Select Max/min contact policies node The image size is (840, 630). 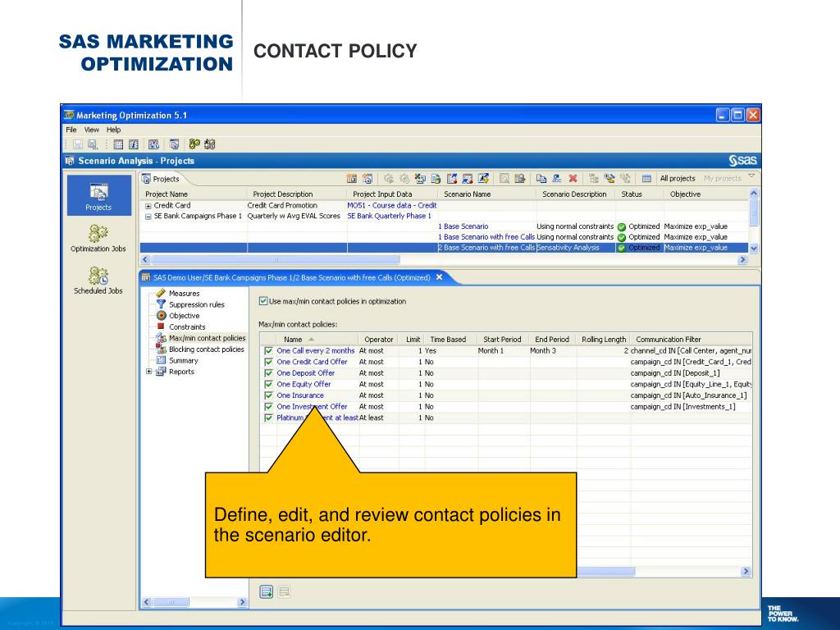pos(207,338)
